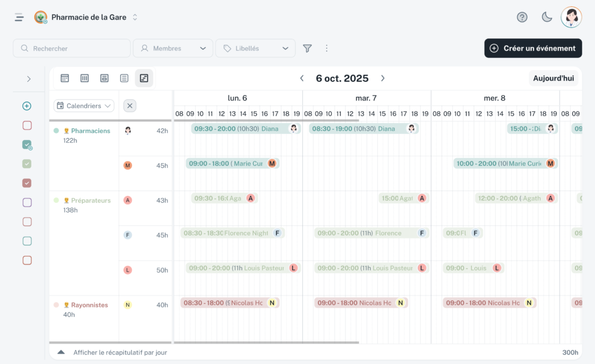Select the week columns view icon
Viewport: 595px width, 364px height.
(84, 78)
